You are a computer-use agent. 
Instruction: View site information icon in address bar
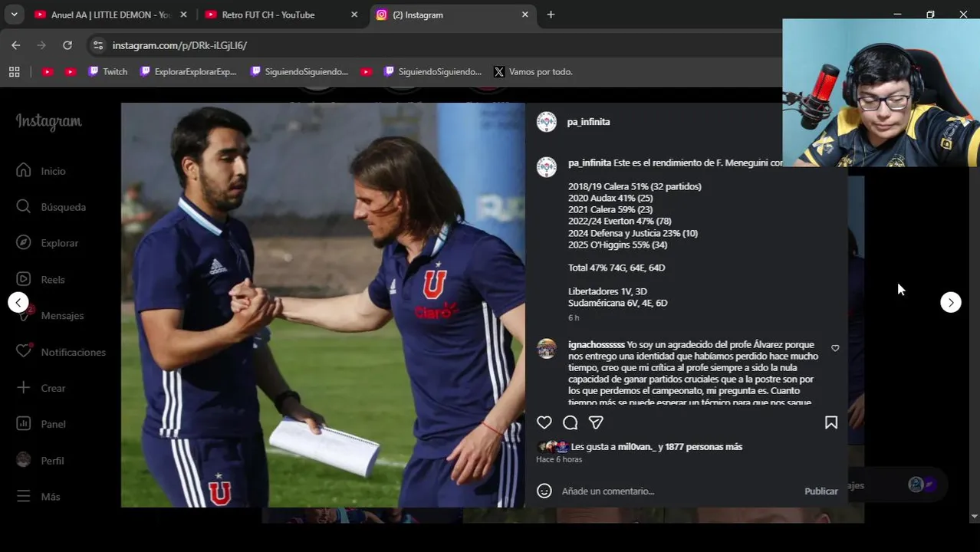(x=97, y=45)
